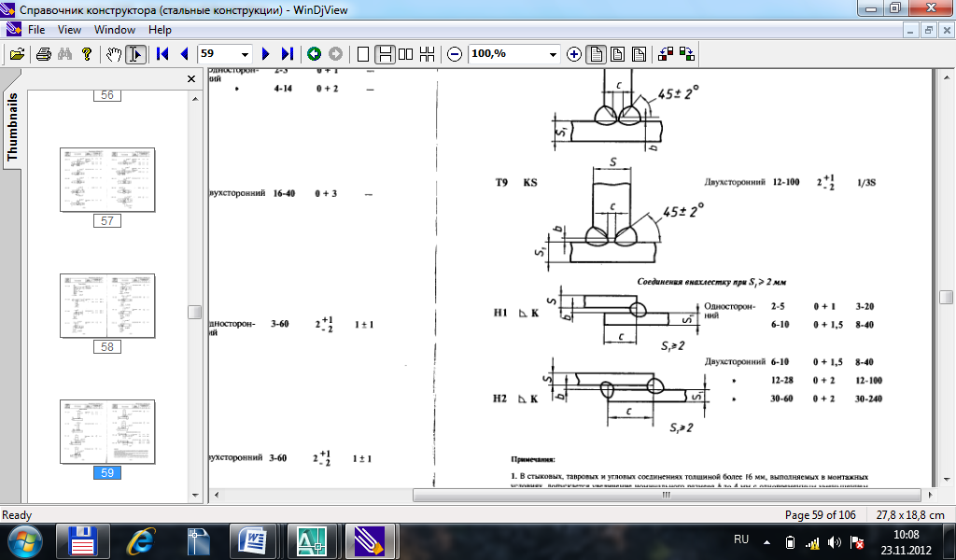Click 'Page 59 of 106' status text
The width and height of the screenshot is (956, 560).
820,515
